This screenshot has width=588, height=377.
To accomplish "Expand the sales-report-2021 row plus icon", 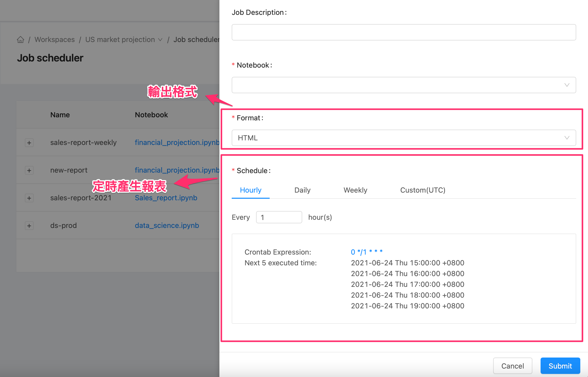I will pos(29,198).
